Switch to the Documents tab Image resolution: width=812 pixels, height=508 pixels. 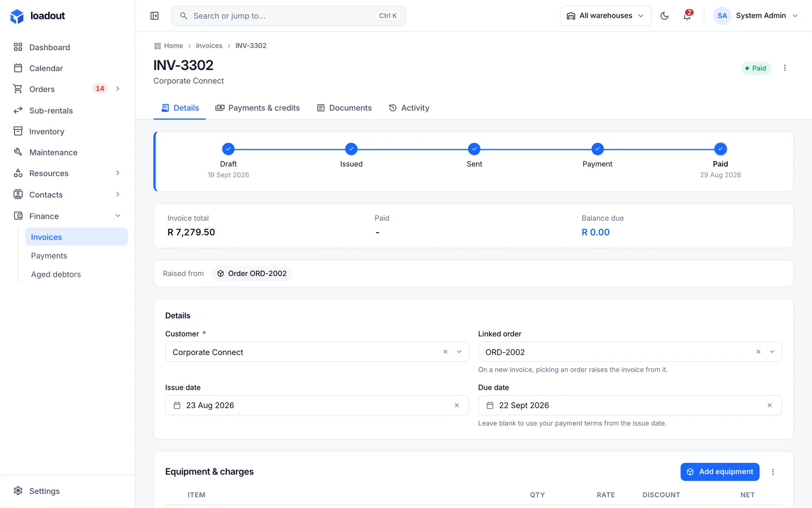click(344, 108)
